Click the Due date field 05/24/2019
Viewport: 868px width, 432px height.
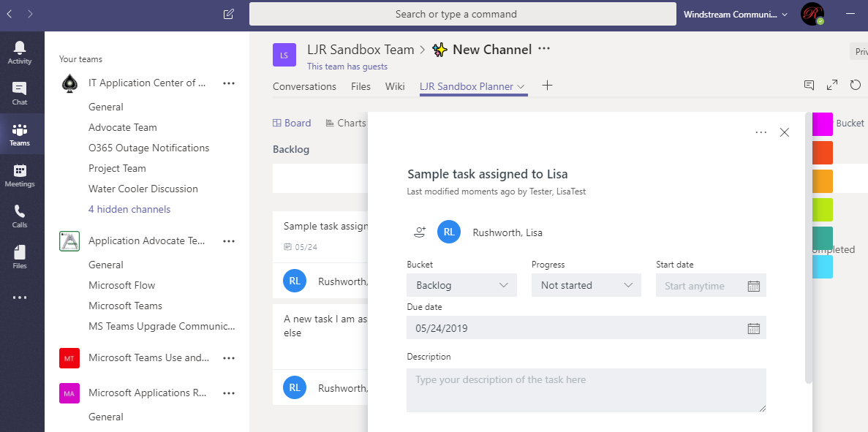pos(586,328)
